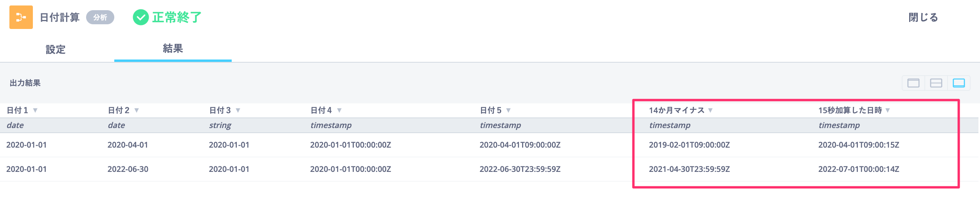Select the full-panel layout view icon
This screenshot has height=222, width=980.
click(913, 83)
